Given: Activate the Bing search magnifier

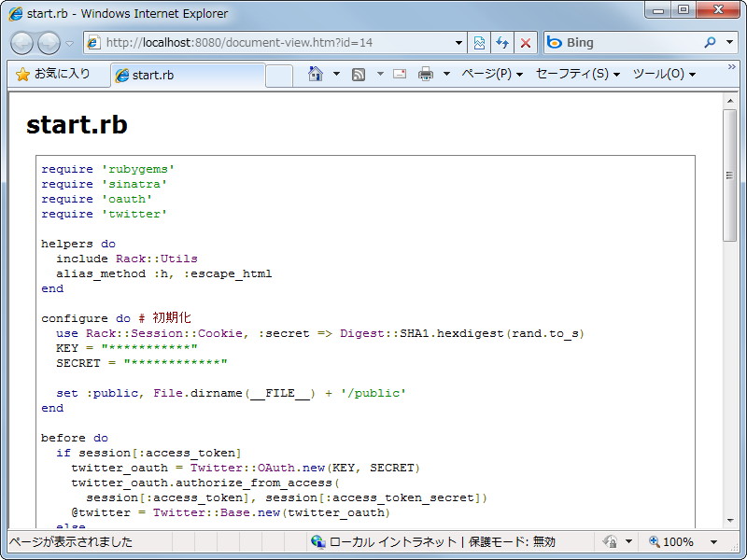Looking at the screenshot, I should (x=708, y=42).
